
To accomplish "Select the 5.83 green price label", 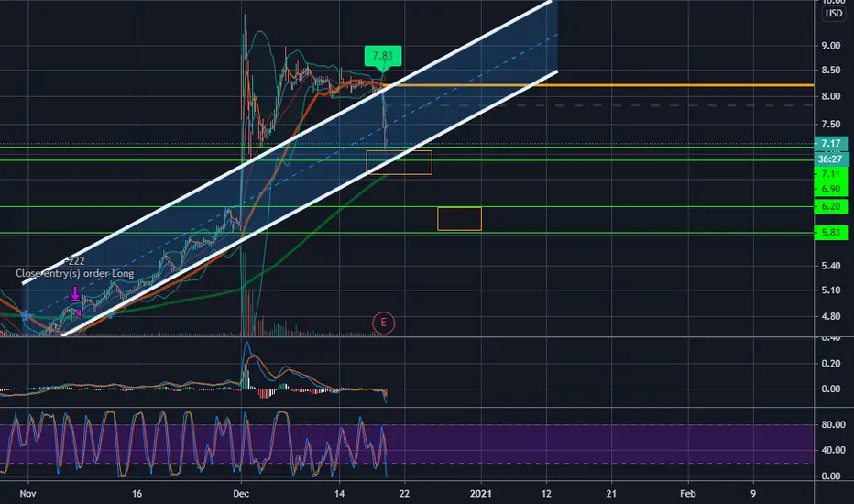I will point(830,233).
